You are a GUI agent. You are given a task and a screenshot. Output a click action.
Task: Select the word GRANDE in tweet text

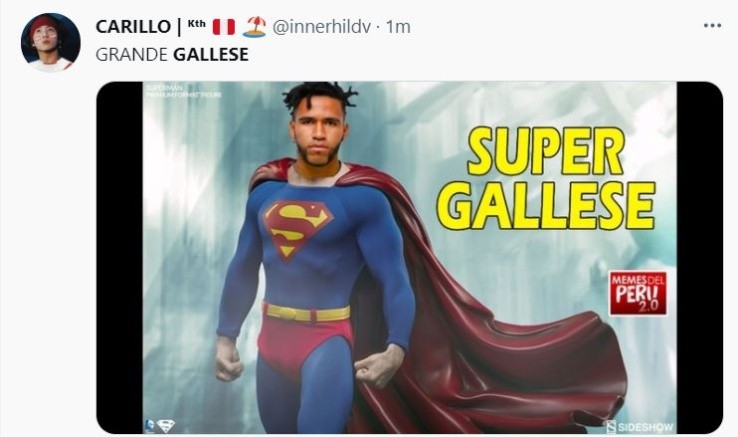point(131,55)
